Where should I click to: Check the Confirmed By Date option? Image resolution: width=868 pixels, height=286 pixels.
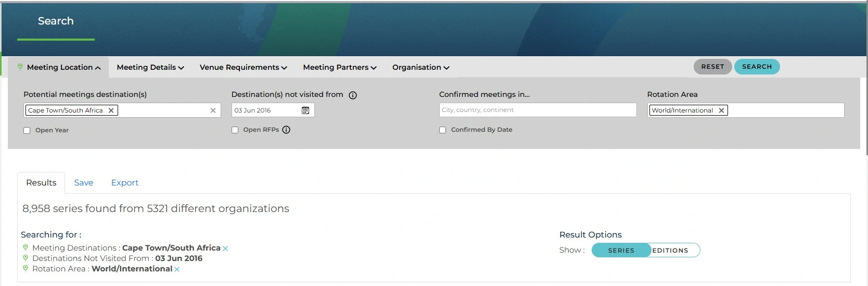[x=442, y=130]
